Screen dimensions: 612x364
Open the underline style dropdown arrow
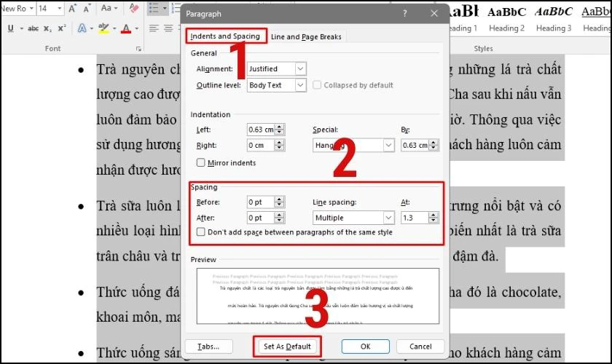(x=21, y=28)
